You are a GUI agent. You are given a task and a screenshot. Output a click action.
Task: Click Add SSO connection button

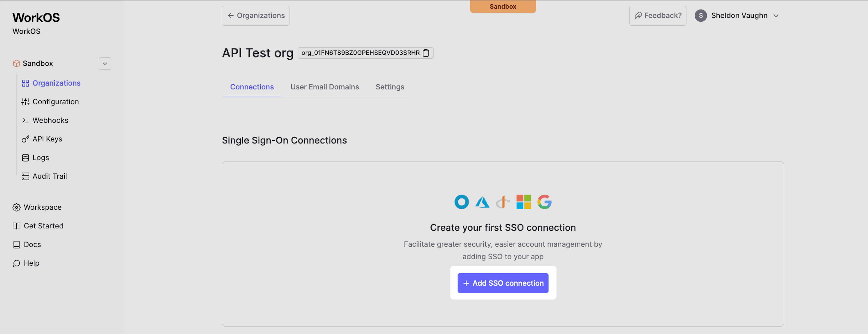click(x=503, y=283)
